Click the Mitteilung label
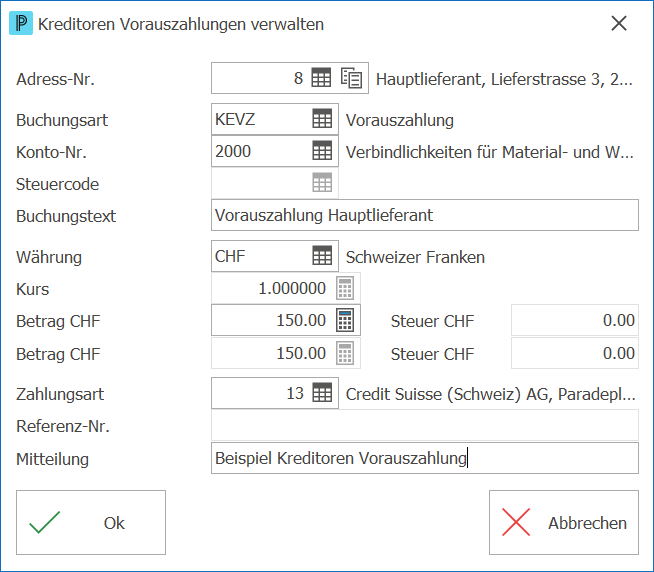654x572 pixels. coord(53,459)
